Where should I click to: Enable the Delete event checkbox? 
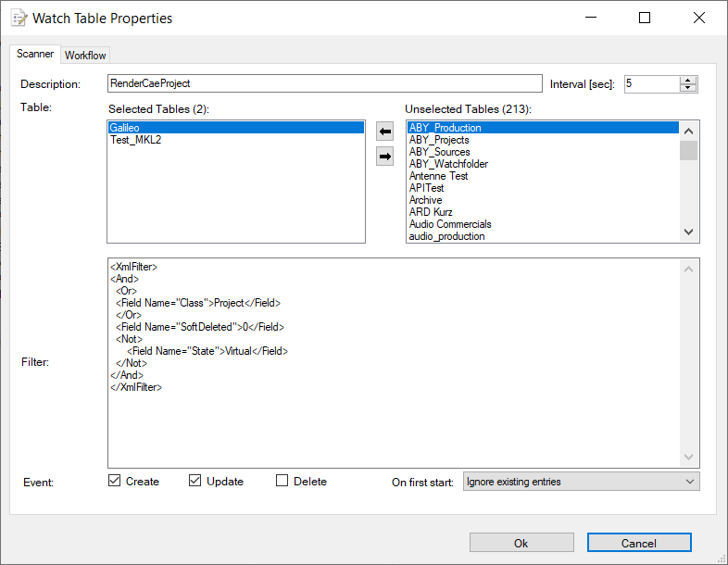(x=282, y=482)
